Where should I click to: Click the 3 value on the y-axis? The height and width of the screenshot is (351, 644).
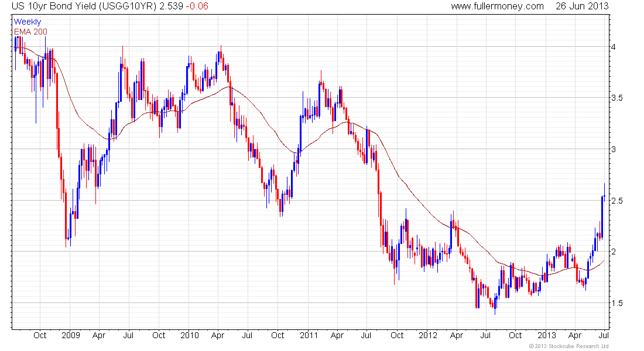tap(614, 149)
